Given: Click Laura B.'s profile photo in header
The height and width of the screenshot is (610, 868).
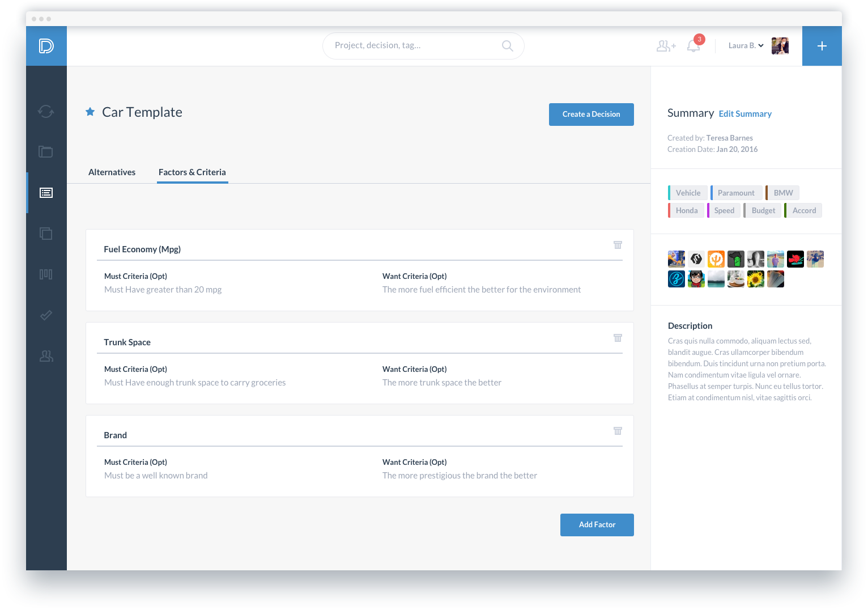Looking at the screenshot, I should pyautogui.click(x=780, y=46).
